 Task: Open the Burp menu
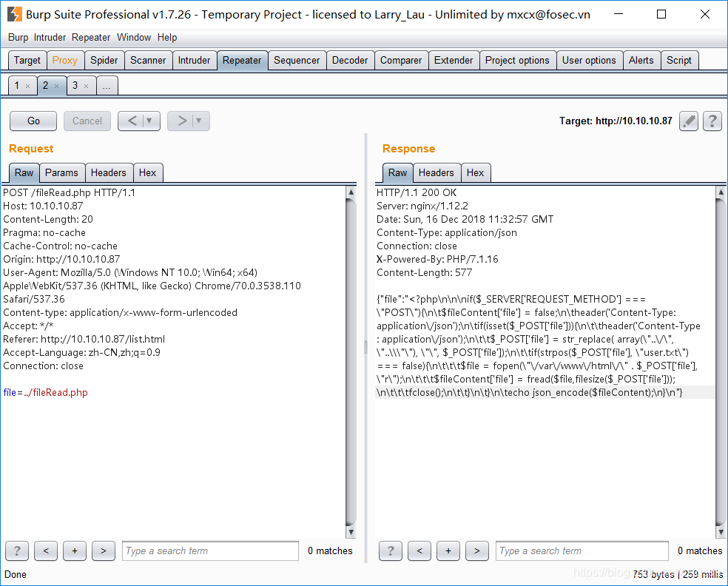click(18, 38)
